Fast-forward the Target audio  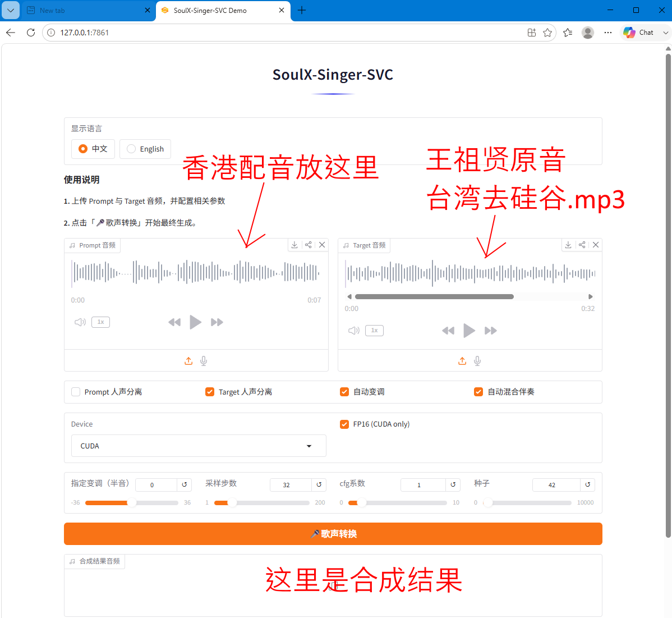point(491,331)
